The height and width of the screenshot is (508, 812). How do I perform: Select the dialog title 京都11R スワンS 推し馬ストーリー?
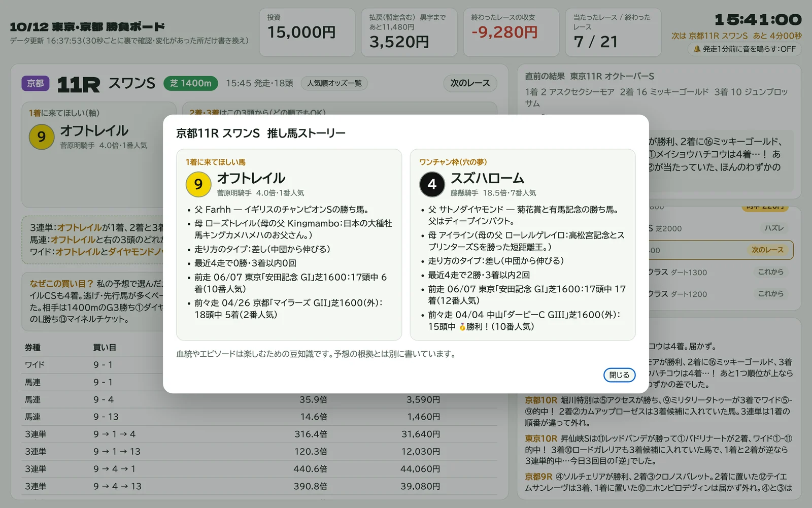click(260, 133)
